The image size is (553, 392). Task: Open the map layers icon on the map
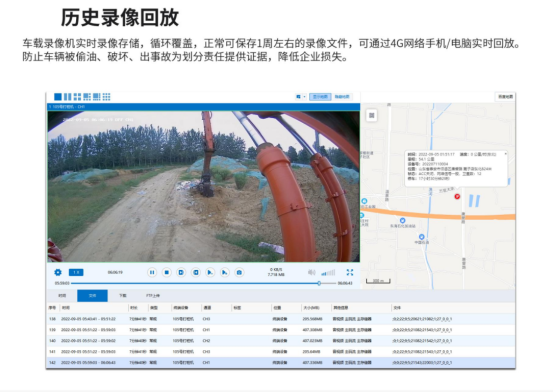pos(371,115)
